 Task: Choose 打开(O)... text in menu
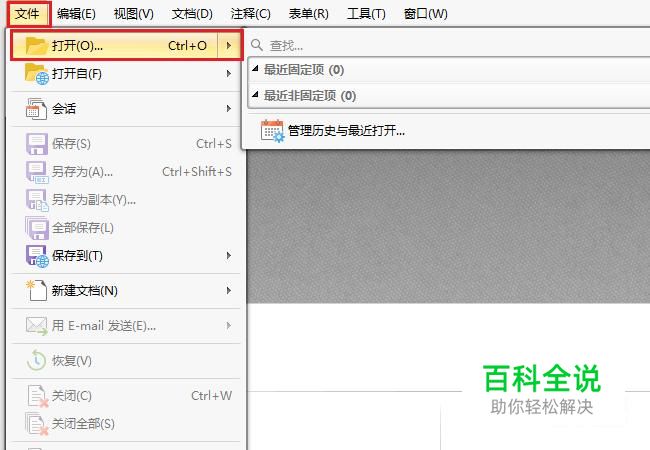pos(77,46)
